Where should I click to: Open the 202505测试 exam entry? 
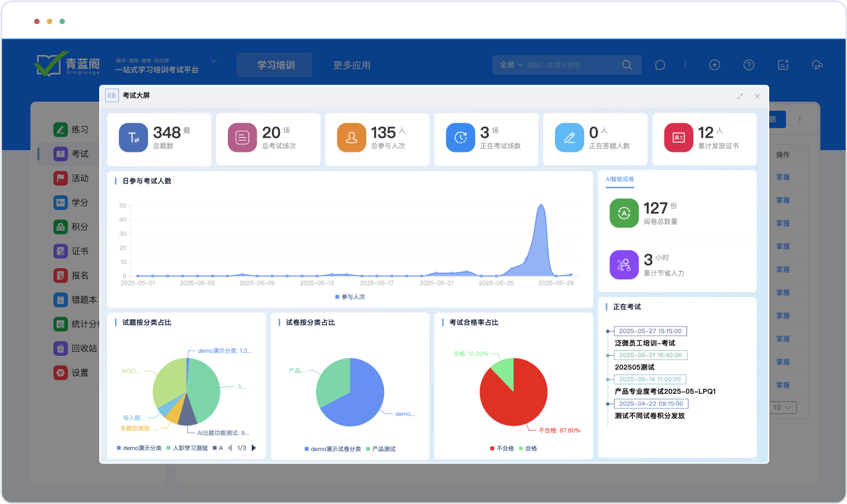tap(634, 367)
